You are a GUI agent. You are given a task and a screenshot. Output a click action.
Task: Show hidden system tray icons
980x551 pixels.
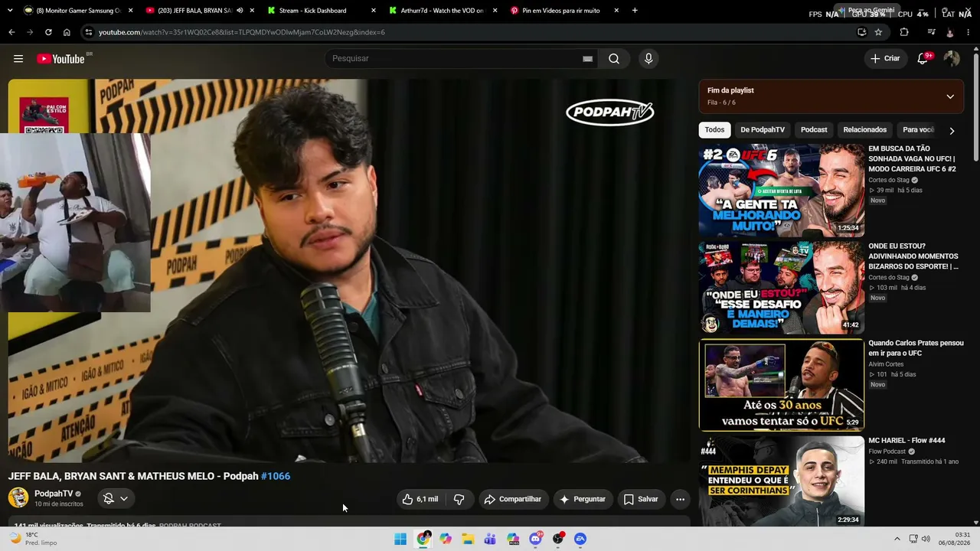point(897,539)
